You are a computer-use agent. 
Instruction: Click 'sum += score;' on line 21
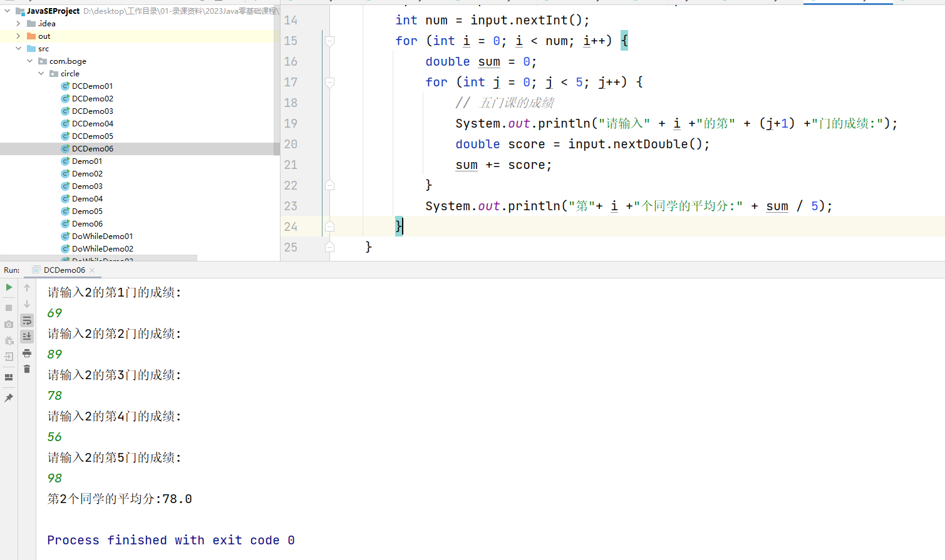click(503, 165)
